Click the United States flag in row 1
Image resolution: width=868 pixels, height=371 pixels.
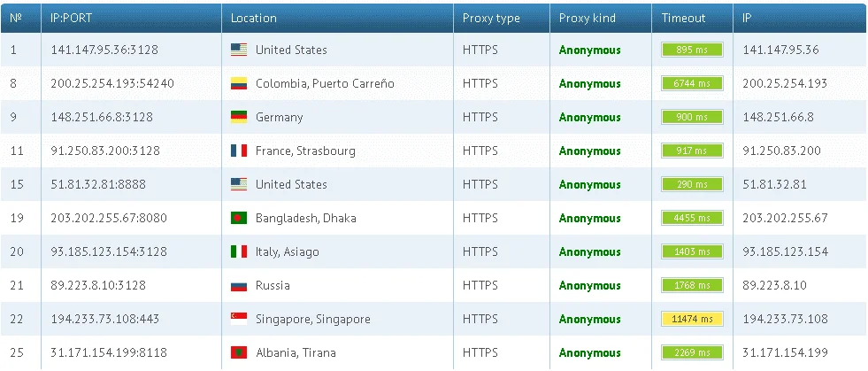(239, 50)
